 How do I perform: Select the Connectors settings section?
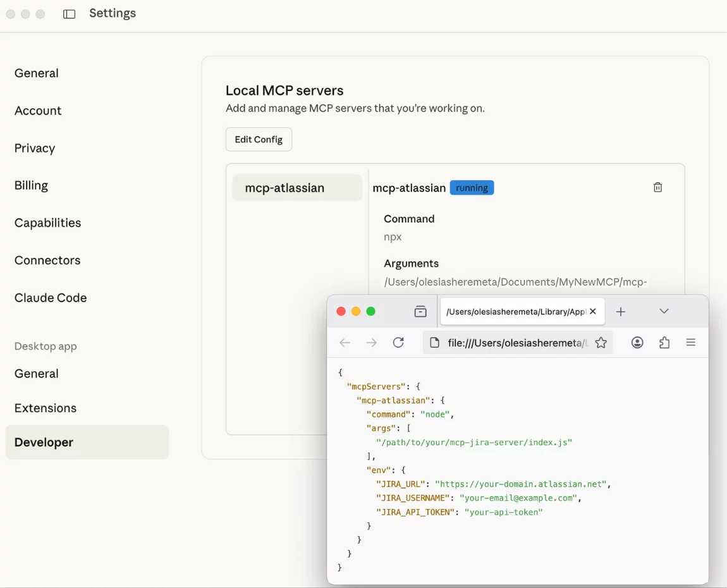tap(47, 260)
